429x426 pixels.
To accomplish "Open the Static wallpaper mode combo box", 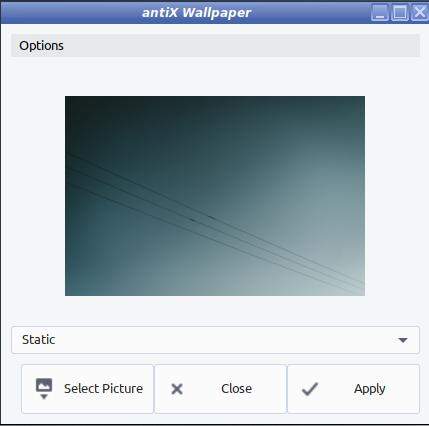I will coord(215,340).
